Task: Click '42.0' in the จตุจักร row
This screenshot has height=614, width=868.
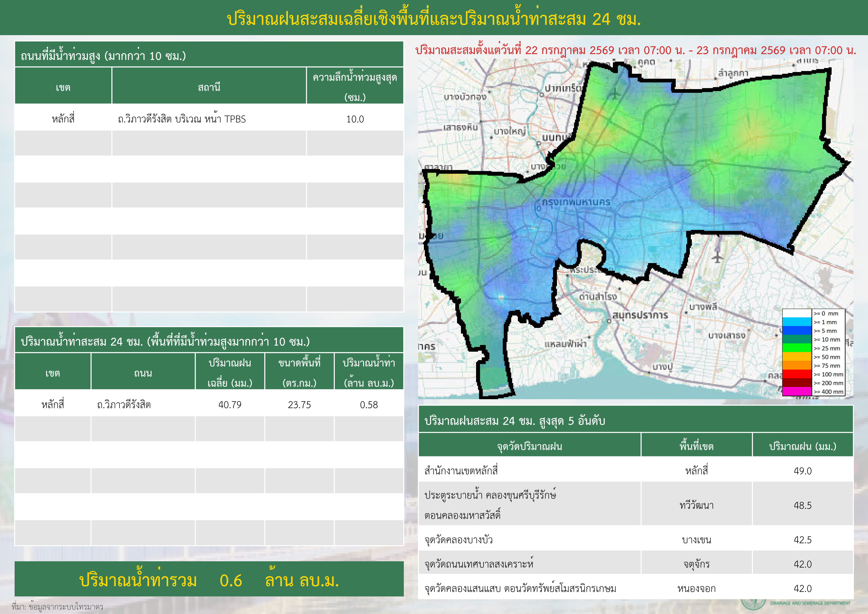Action: coord(803,565)
